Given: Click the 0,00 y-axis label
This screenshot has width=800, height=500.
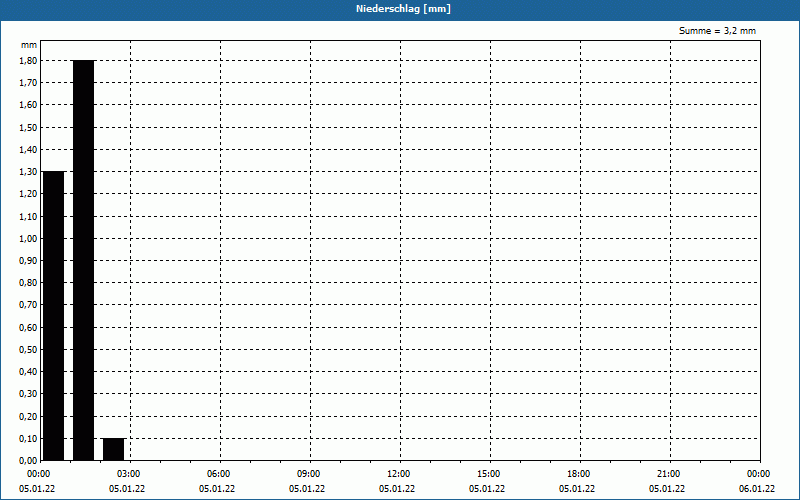Looking at the screenshot, I should coord(28,460).
